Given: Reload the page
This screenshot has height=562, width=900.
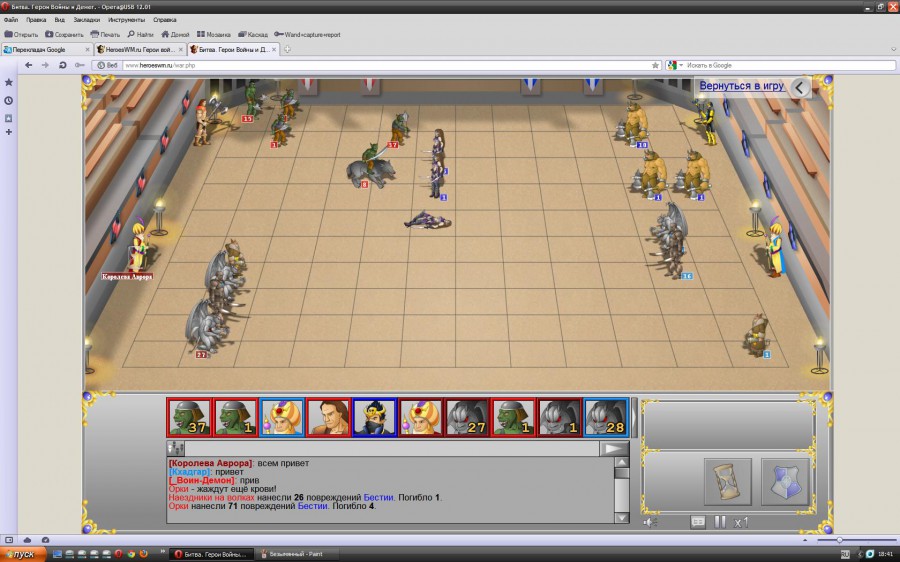Looking at the screenshot, I should [x=63, y=65].
